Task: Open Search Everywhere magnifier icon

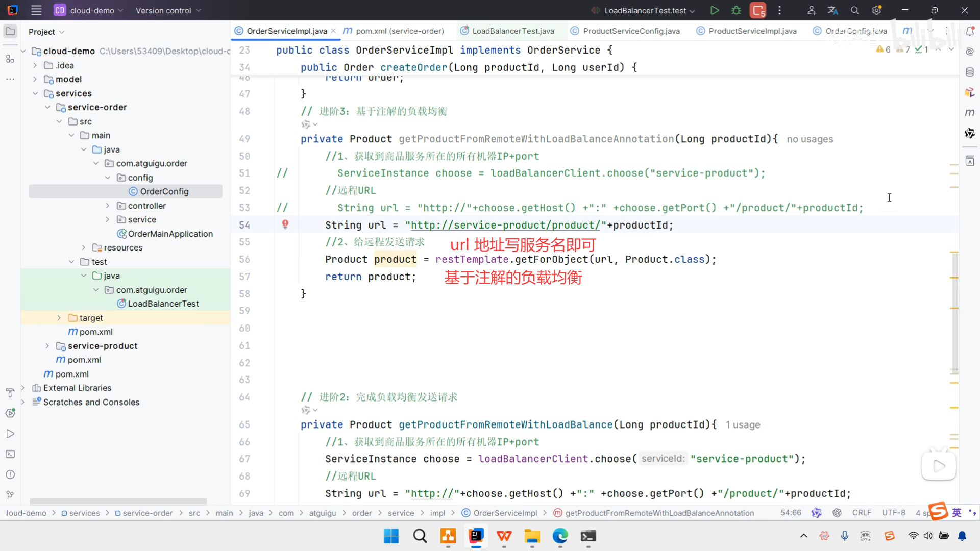Action: [x=854, y=10]
